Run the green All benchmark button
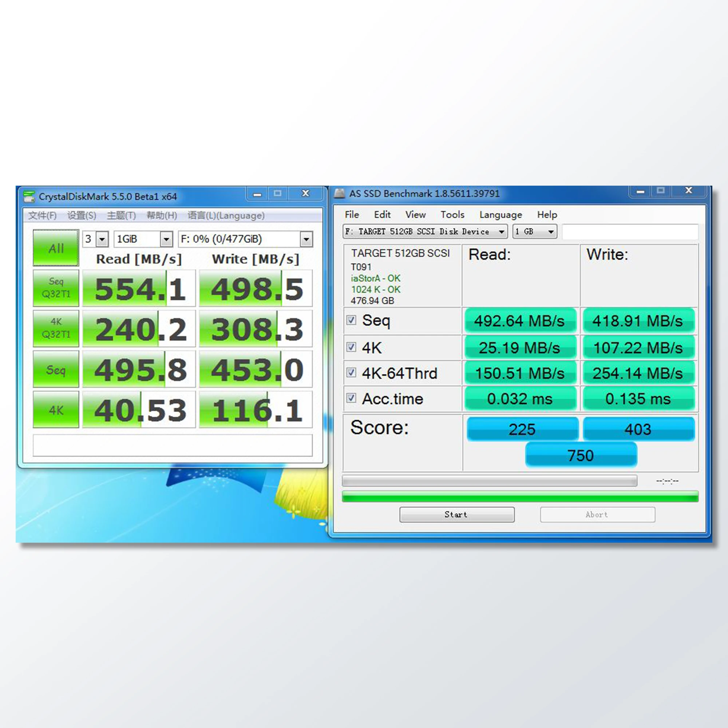Image resolution: width=728 pixels, height=728 pixels. point(56,248)
